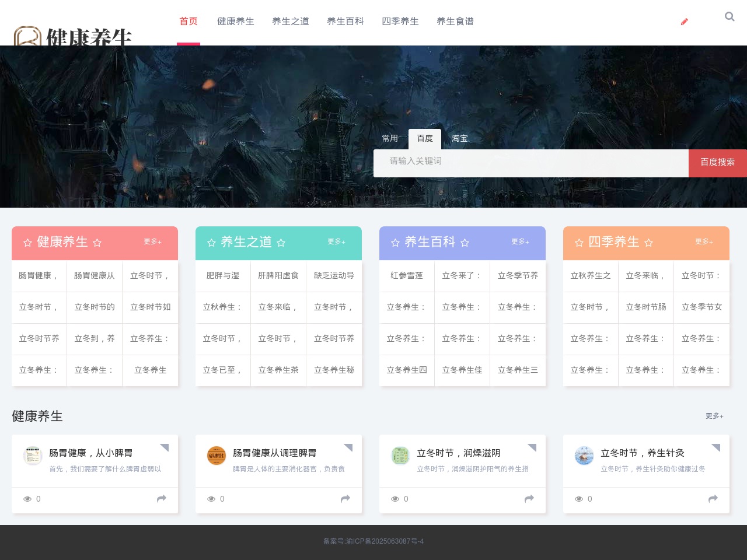This screenshot has height=560, width=747.
Task: Open the 养生之道 navigation menu item
Action: [291, 22]
